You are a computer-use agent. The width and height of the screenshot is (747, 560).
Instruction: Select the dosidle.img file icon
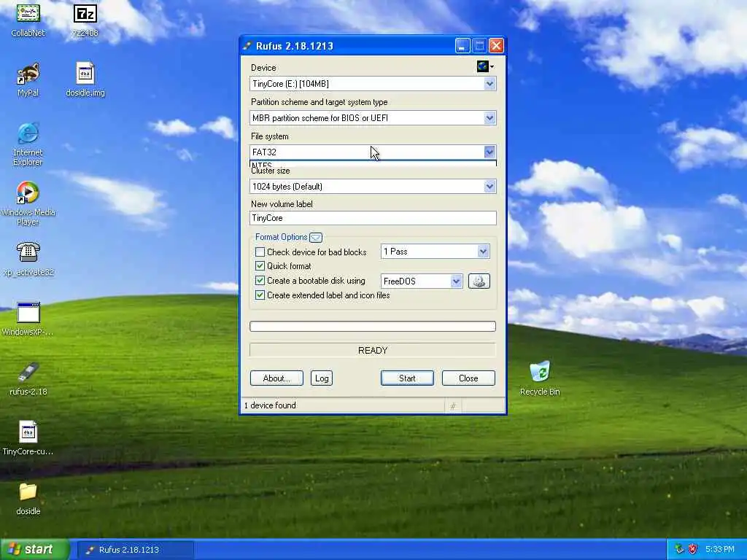tap(85, 79)
